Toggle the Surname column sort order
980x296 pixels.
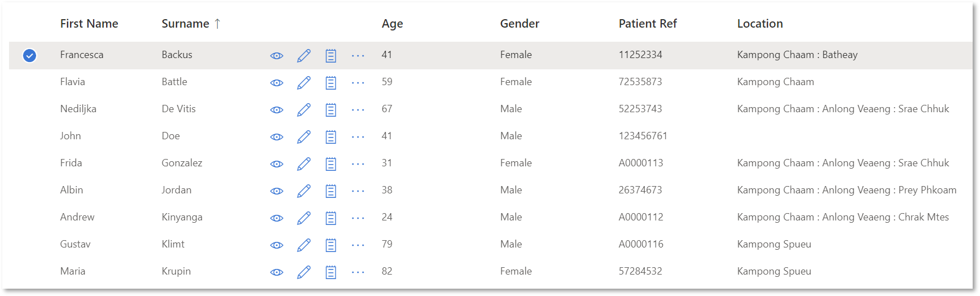[191, 24]
